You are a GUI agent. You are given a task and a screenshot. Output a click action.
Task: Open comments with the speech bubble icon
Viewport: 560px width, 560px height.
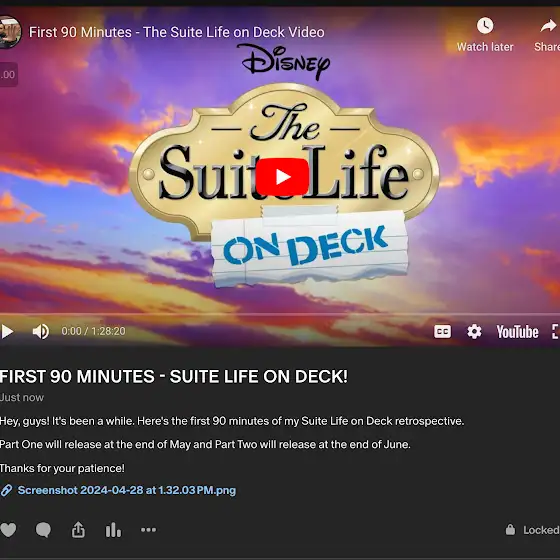click(43, 530)
